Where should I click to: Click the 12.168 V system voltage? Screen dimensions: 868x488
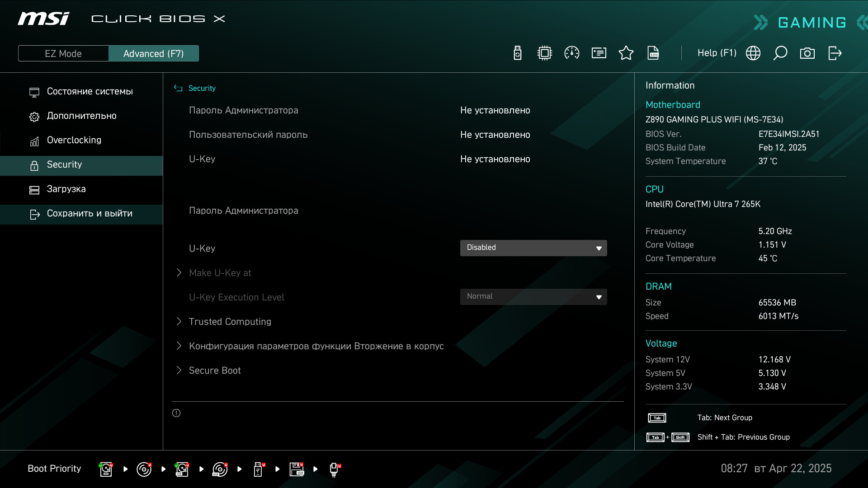774,360
